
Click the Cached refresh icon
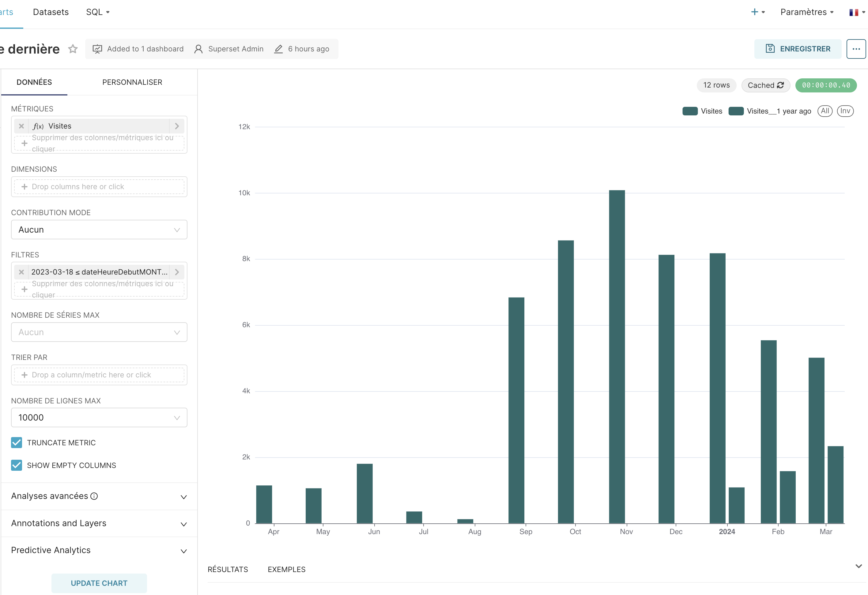[780, 85]
